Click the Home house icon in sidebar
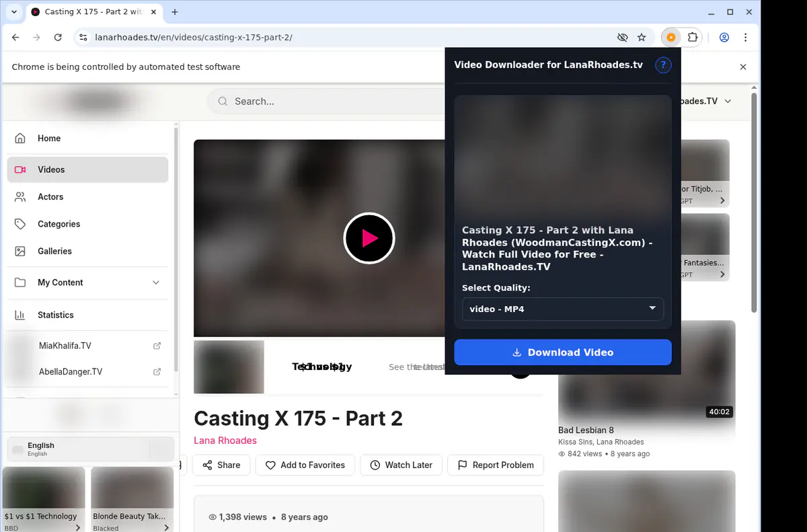The image size is (807, 532). point(20,139)
